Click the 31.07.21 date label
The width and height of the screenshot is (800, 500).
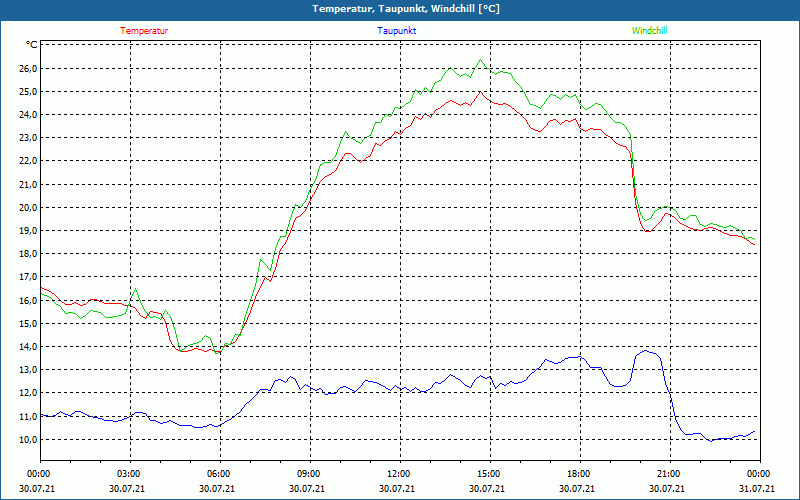(x=758, y=489)
